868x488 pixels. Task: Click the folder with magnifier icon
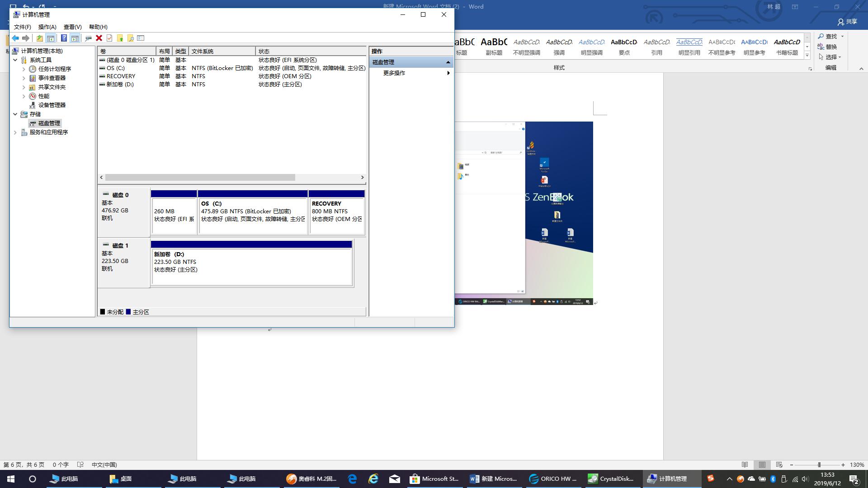coord(130,38)
